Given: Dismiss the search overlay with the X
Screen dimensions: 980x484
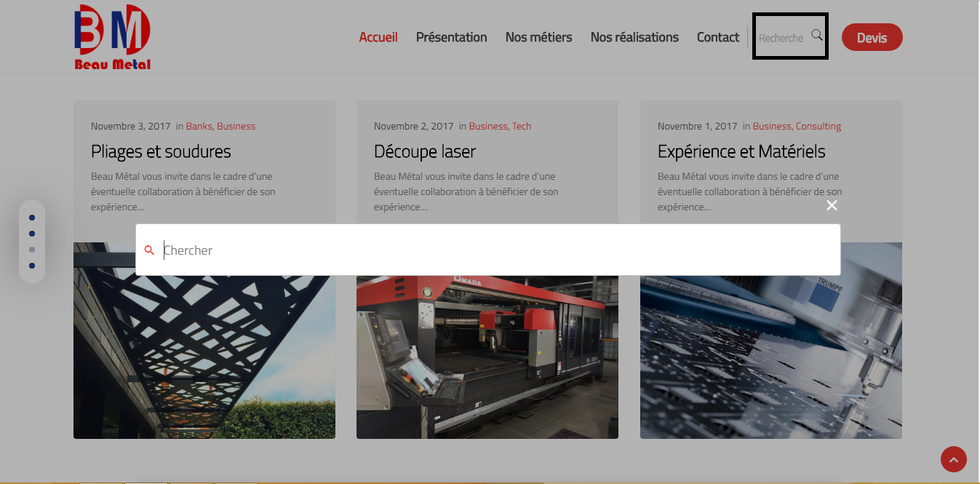Looking at the screenshot, I should coord(832,205).
